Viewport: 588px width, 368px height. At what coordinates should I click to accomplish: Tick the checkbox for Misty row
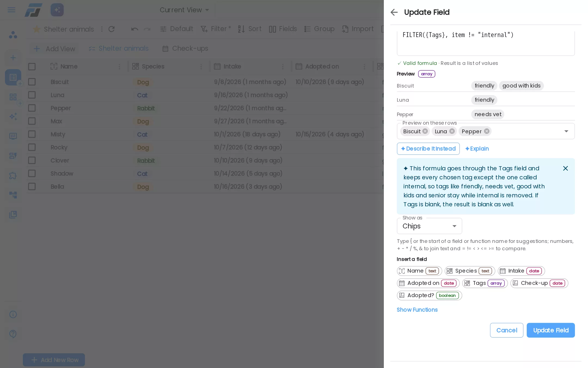[x=32, y=134]
